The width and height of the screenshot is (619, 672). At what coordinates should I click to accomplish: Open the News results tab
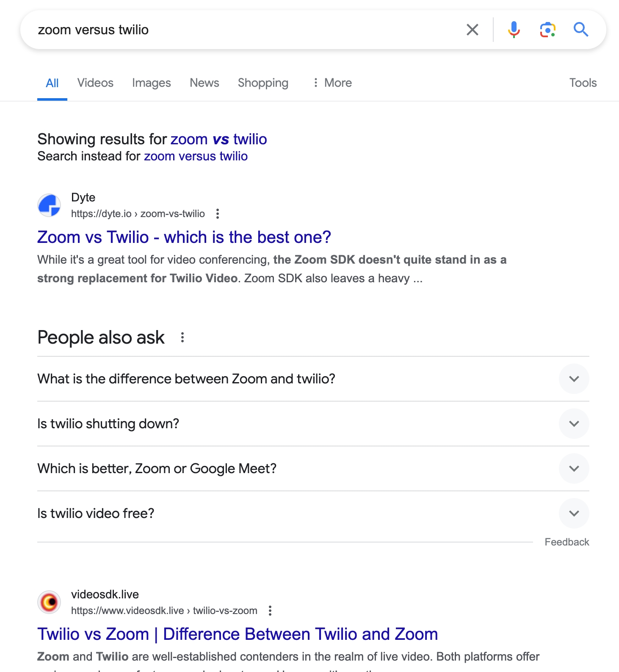pos(204,83)
